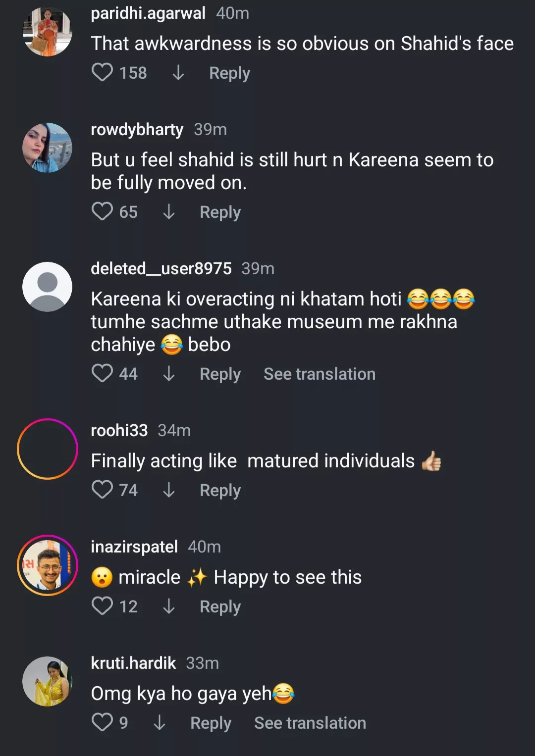
Task: Open roohi33's story ring avatar
Action: tap(48, 449)
